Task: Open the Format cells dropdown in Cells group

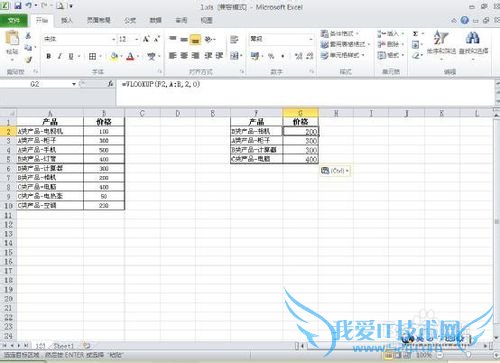Action: (x=391, y=55)
